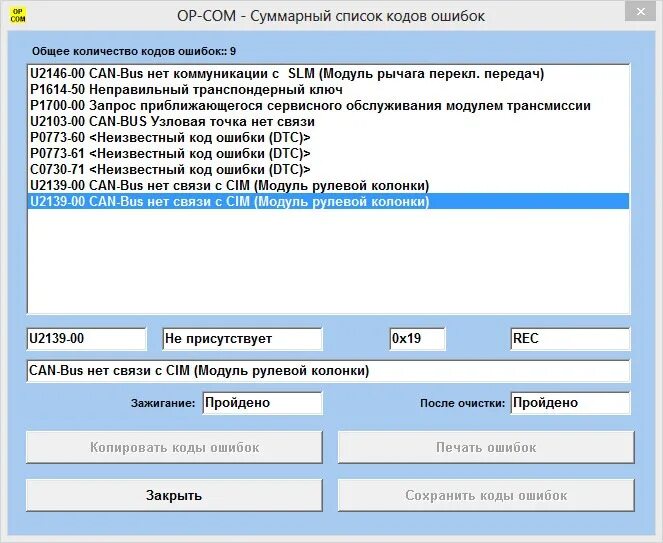
Task: Select the U2146-00 SLM communication error row
Action: [x=329, y=74]
